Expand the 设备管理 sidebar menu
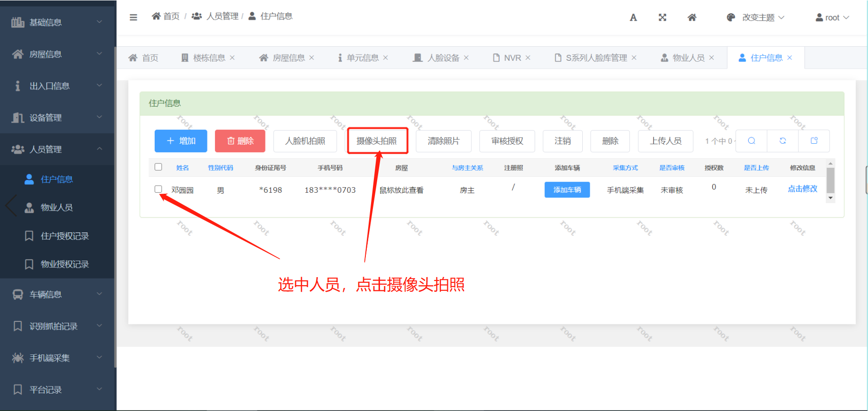 [57, 117]
